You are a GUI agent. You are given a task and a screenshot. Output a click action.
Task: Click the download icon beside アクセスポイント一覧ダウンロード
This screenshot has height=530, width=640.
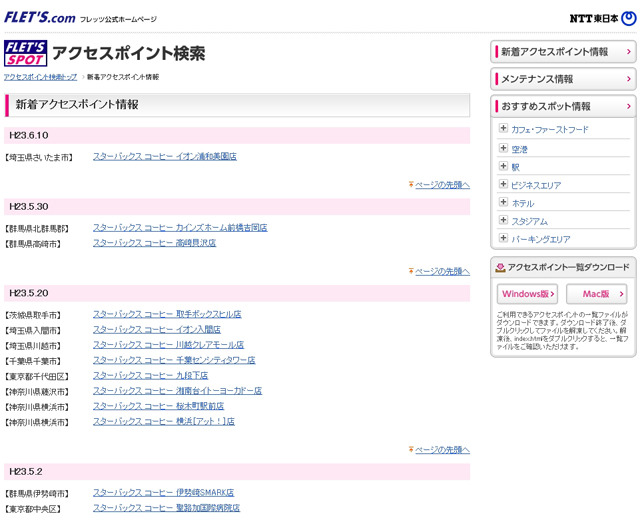click(x=500, y=267)
